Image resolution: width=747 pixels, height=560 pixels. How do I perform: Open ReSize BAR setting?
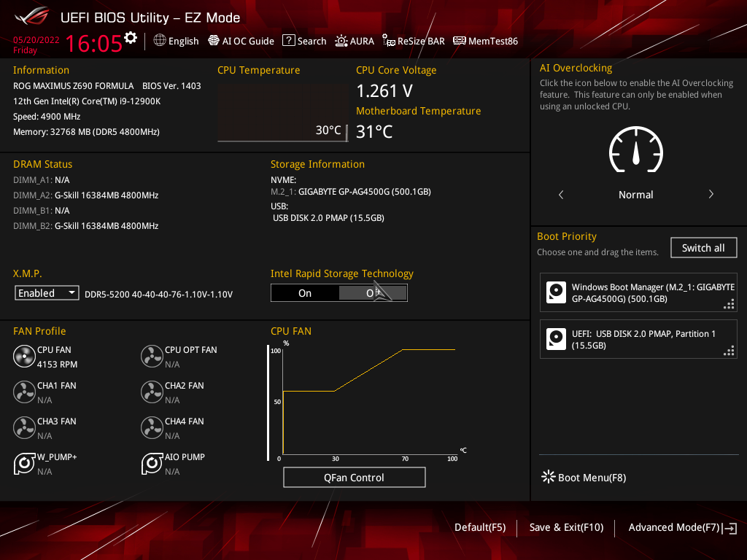tap(414, 41)
